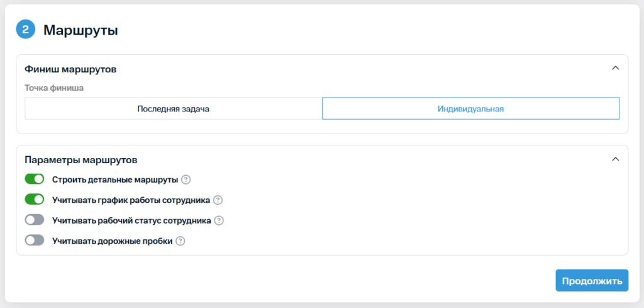Click the Параметры маршрутов header text
This screenshot has height=308, width=644.
click(80, 159)
